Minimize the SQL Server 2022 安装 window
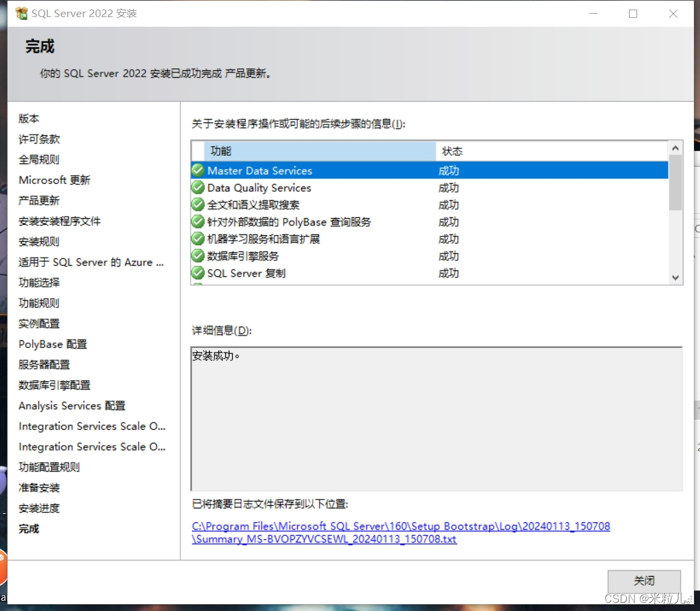 click(x=593, y=14)
